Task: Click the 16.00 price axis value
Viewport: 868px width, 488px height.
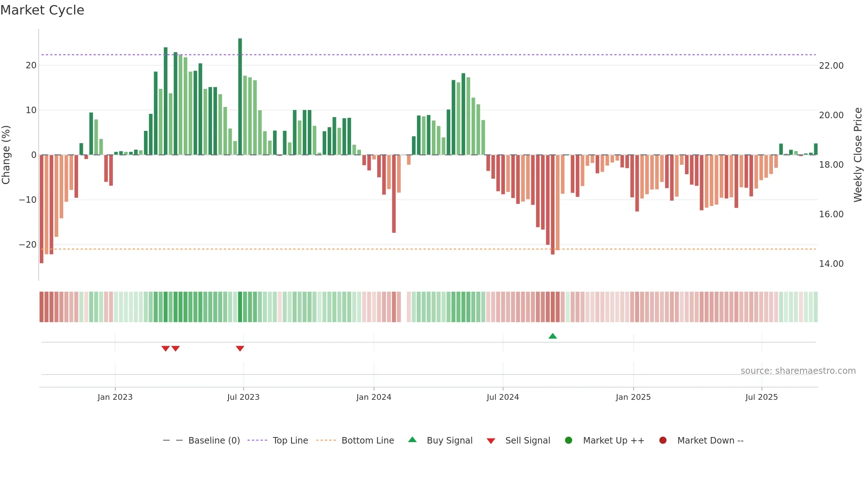Action: coord(831,214)
